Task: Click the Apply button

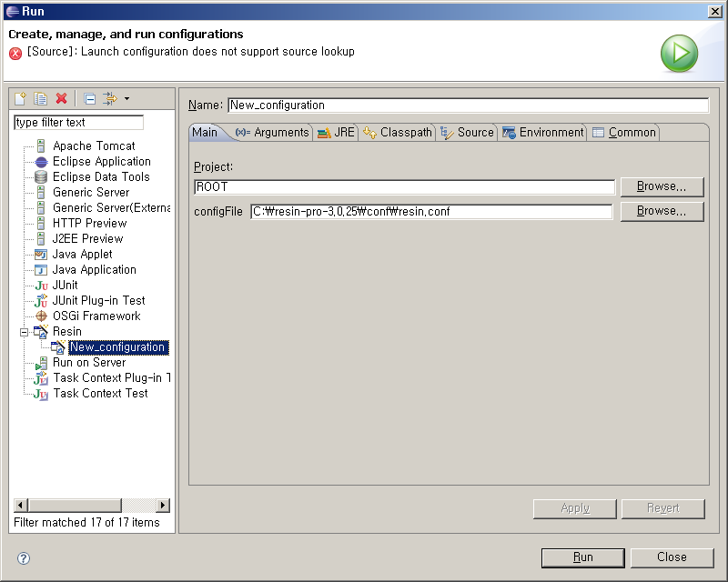Action: click(575, 508)
